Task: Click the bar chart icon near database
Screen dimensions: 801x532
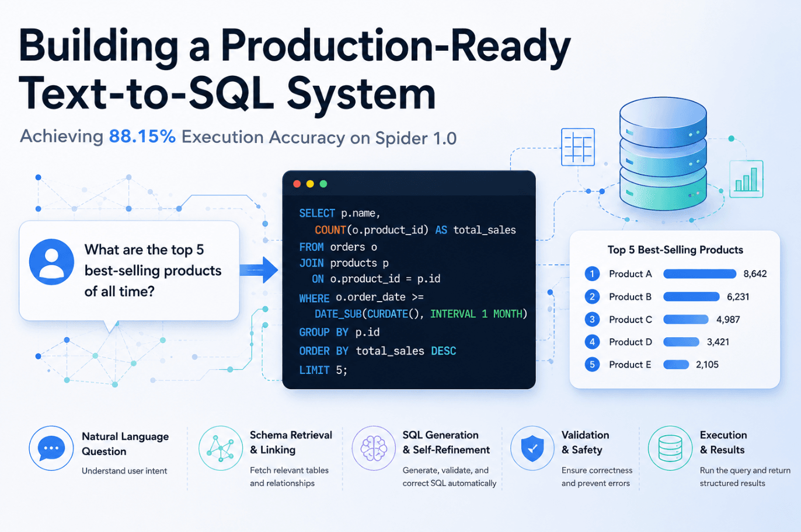Action: click(x=746, y=179)
